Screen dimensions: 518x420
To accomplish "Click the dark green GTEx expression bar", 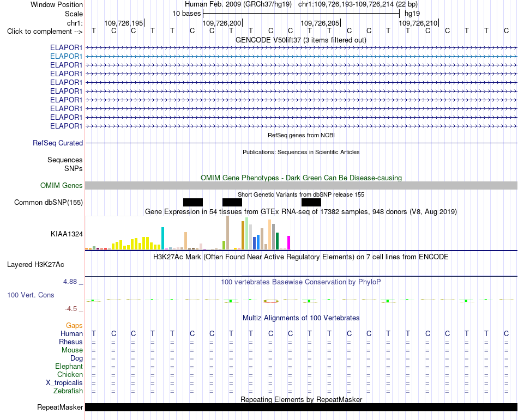I will 277,241.
